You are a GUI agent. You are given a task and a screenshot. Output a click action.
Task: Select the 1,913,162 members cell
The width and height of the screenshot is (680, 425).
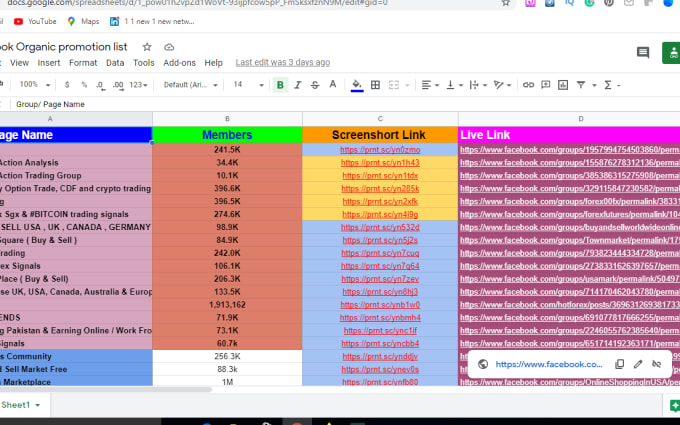click(227, 305)
